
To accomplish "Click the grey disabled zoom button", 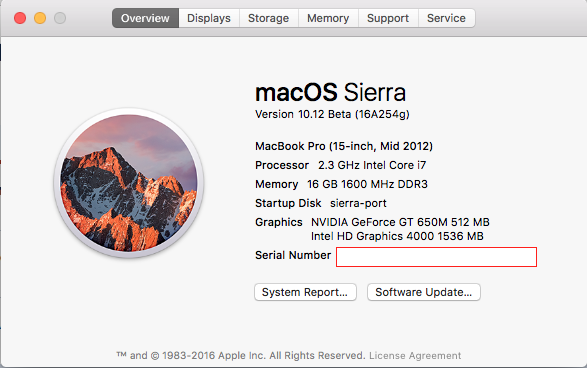I will click(60, 18).
